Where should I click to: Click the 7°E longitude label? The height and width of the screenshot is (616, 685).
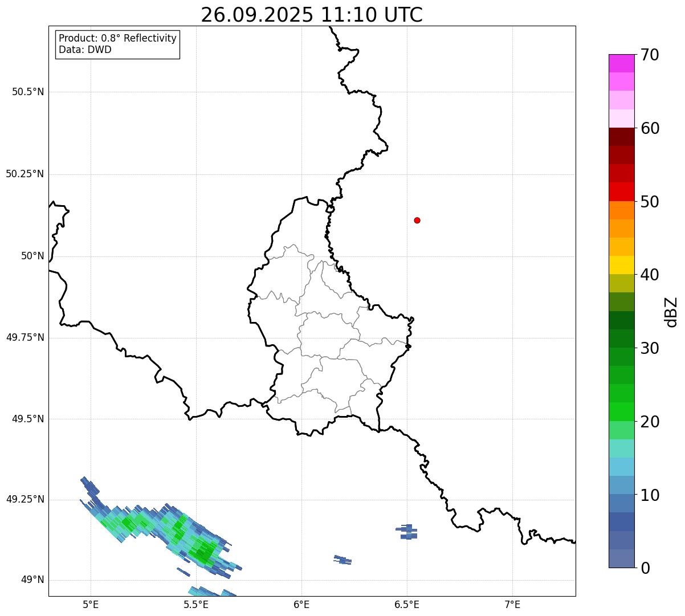click(512, 604)
